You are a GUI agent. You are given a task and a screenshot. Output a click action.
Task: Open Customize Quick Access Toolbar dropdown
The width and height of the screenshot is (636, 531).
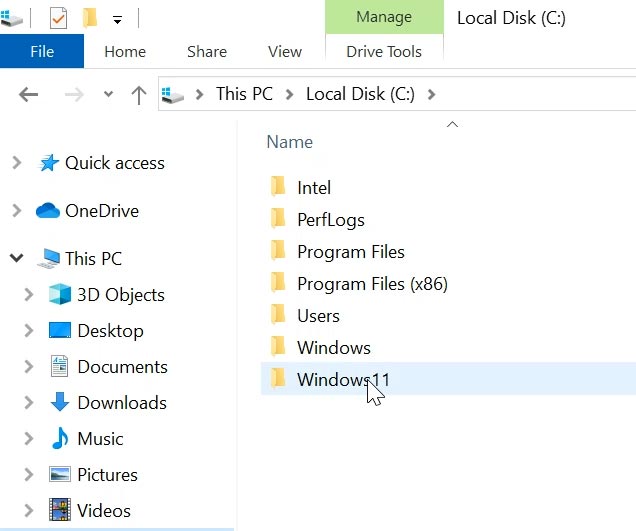117,19
